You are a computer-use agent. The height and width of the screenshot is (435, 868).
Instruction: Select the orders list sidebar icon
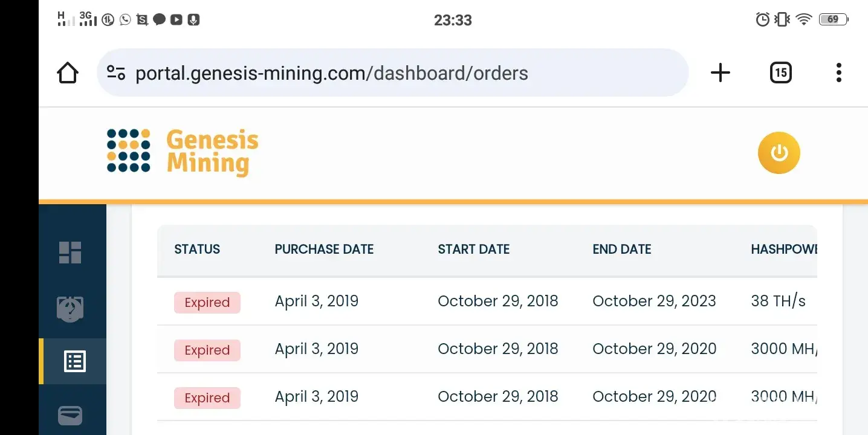75,361
